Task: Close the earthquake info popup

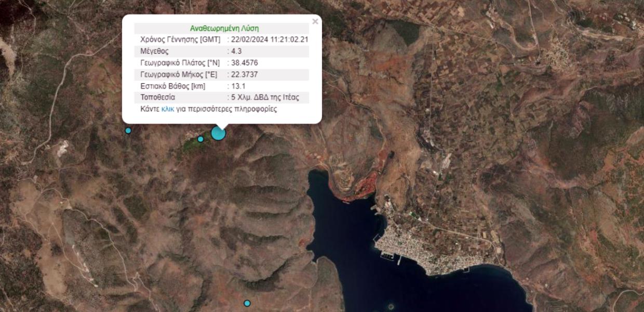Action: pyautogui.click(x=315, y=22)
